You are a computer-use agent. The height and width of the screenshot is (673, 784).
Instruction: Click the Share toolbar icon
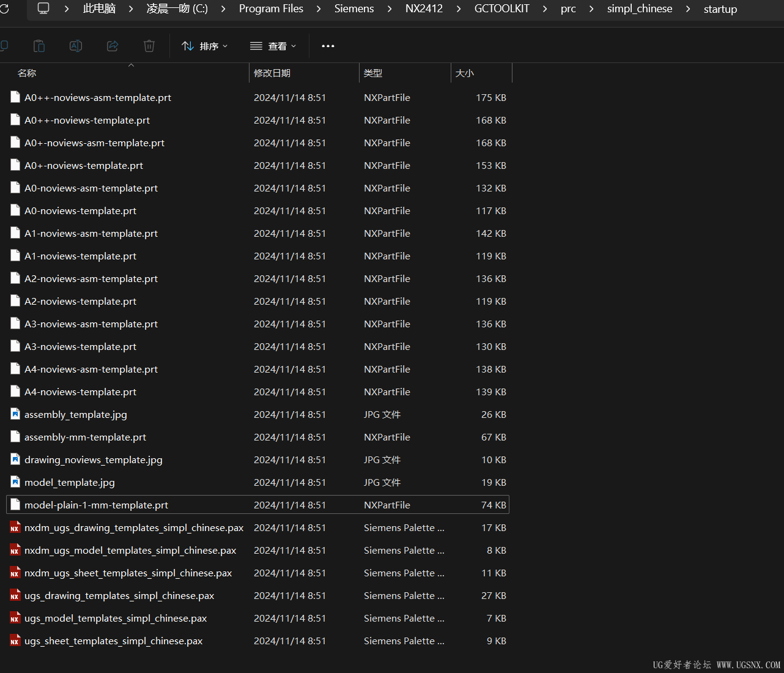113,46
